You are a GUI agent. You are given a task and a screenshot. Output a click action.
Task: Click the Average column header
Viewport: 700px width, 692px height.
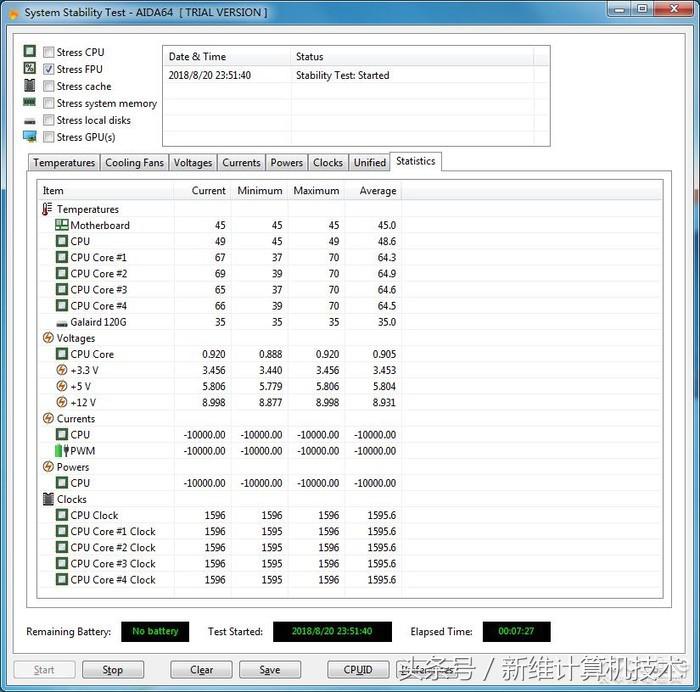(377, 191)
